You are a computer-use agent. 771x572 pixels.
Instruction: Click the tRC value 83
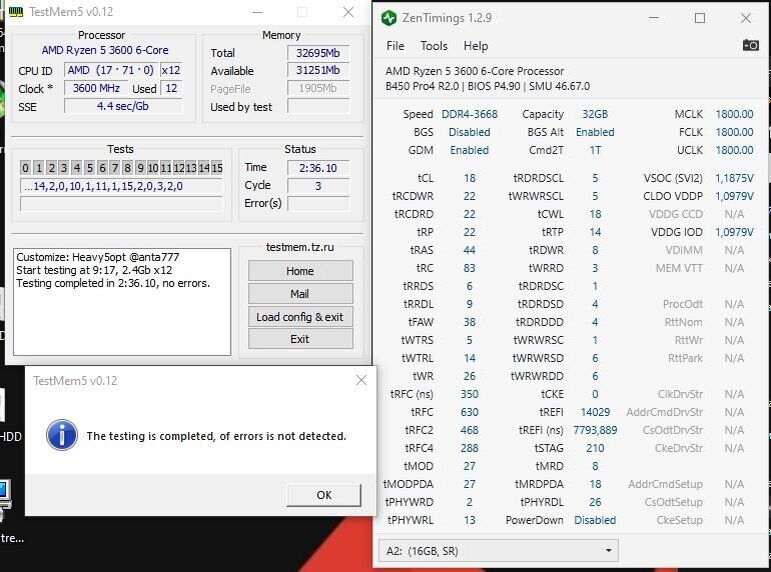470,268
